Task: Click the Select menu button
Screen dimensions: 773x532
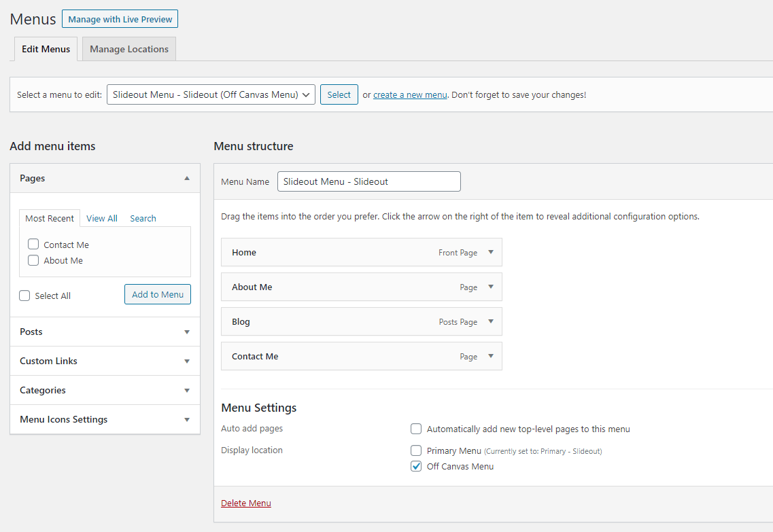Action: coord(339,94)
